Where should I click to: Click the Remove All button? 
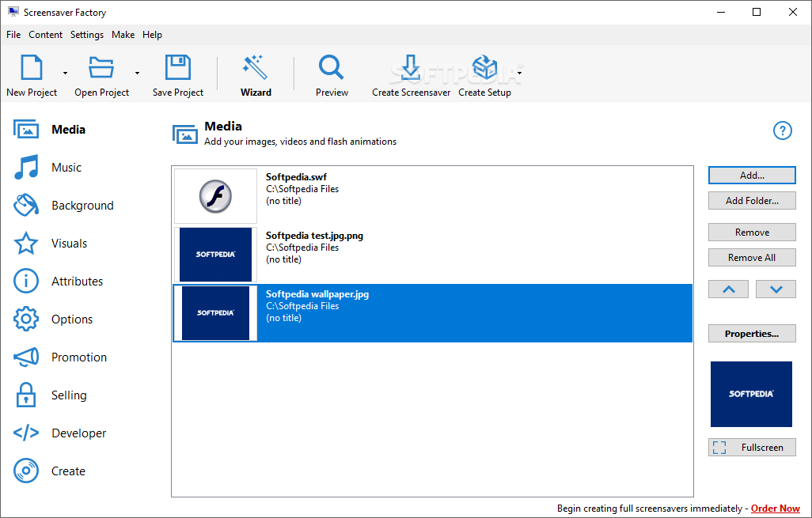pyautogui.click(x=752, y=258)
